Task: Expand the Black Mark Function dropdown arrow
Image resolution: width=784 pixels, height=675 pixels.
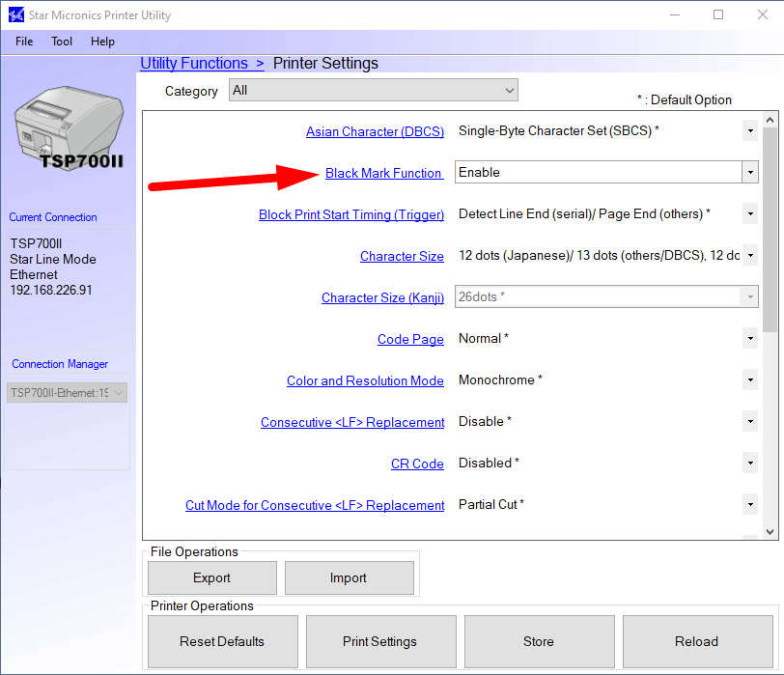Action: tap(750, 173)
